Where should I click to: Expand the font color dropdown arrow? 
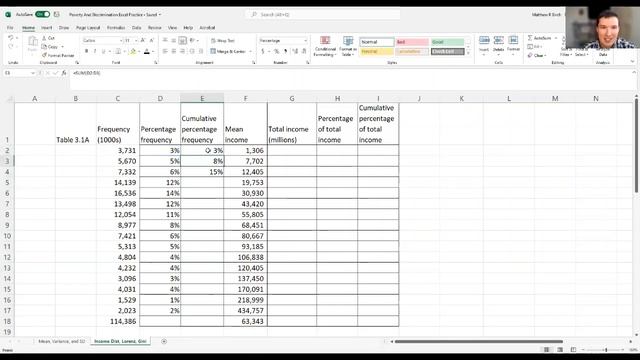(153, 51)
